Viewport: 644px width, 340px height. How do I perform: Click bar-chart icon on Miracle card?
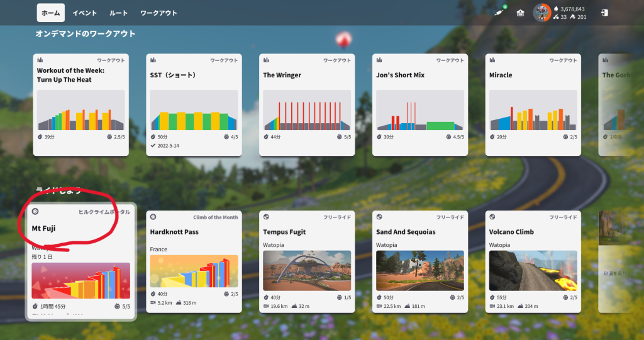(492, 60)
